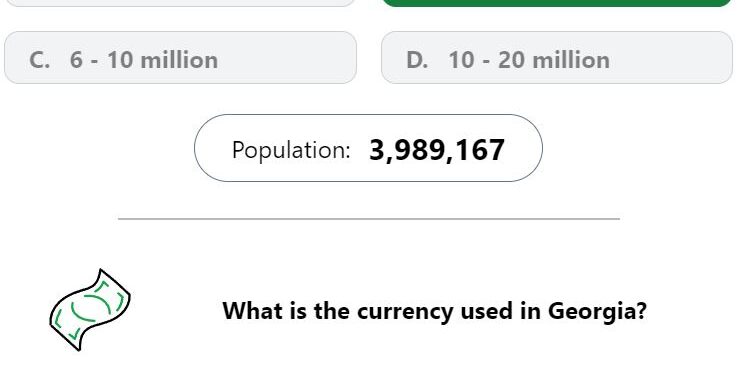Viewport: 738px width, 375px height.
Task: Click the rounded population result box border
Action: coord(368,148)
